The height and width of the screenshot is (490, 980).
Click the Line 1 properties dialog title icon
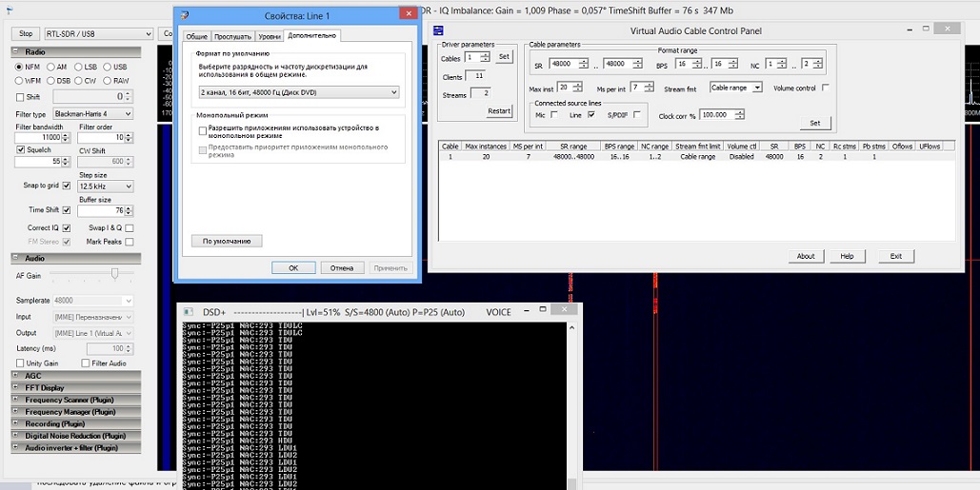pos(184,15)
